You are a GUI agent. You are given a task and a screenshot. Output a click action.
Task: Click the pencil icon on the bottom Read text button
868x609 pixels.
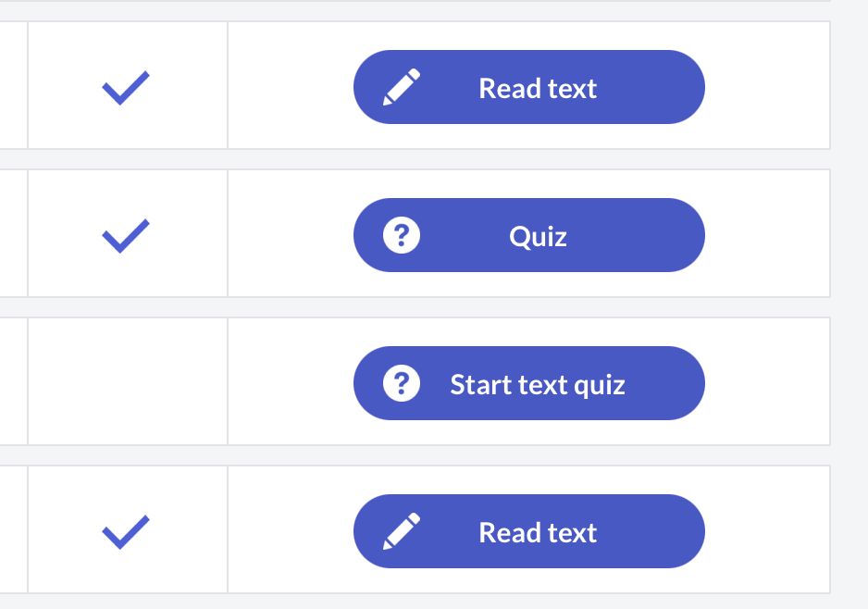(402, 531)
